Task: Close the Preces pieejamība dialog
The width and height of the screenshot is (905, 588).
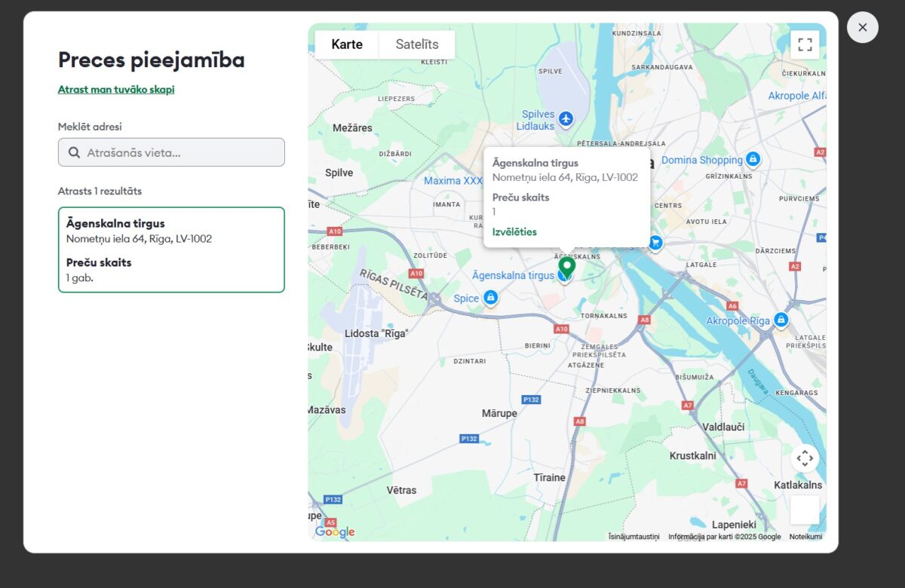Action: click(862, 27)
